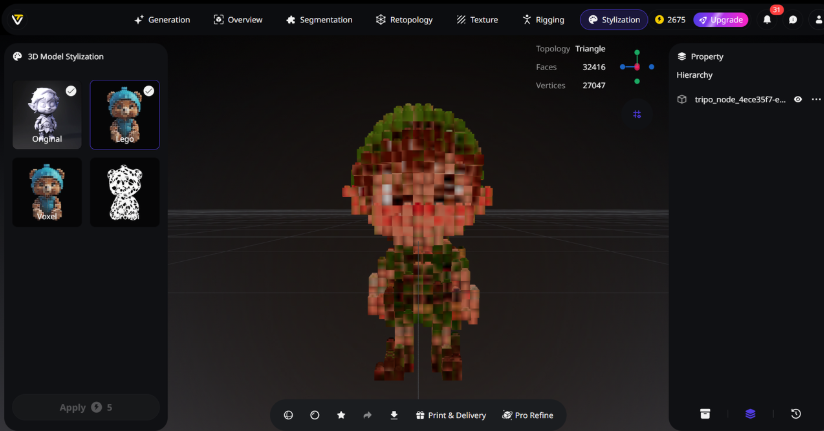
Task: Select the Voxel style thumbnail
Action: (x=47, y=192)
